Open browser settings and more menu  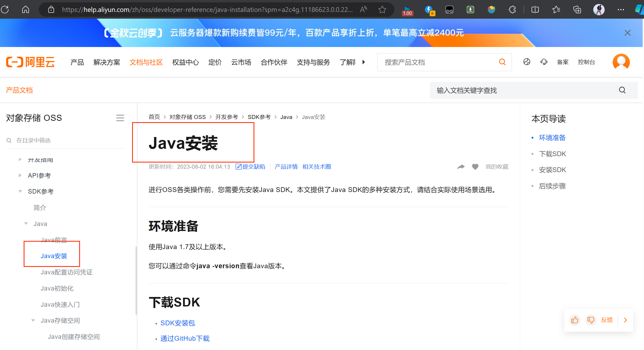pyautogui.click(x=621, y=10)
